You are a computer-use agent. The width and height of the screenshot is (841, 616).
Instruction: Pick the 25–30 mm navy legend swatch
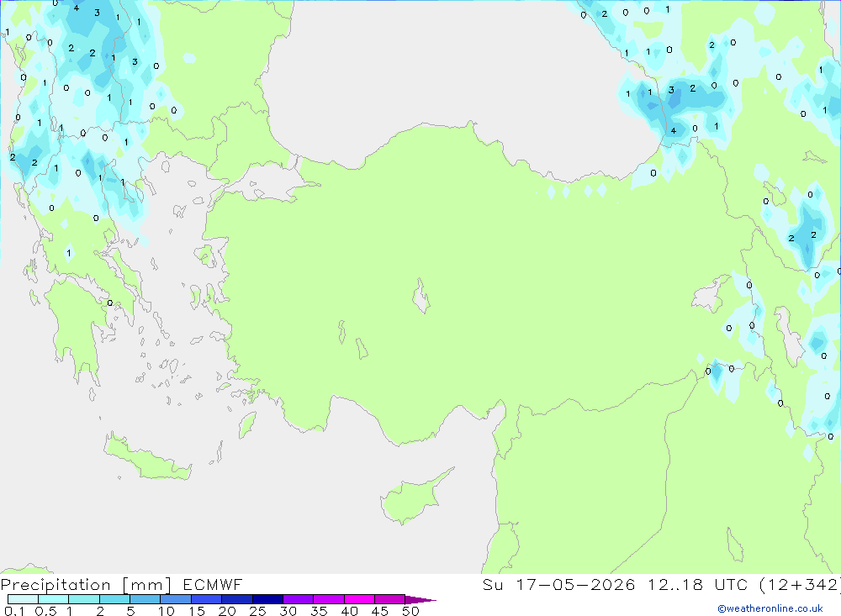pos(267,599)
